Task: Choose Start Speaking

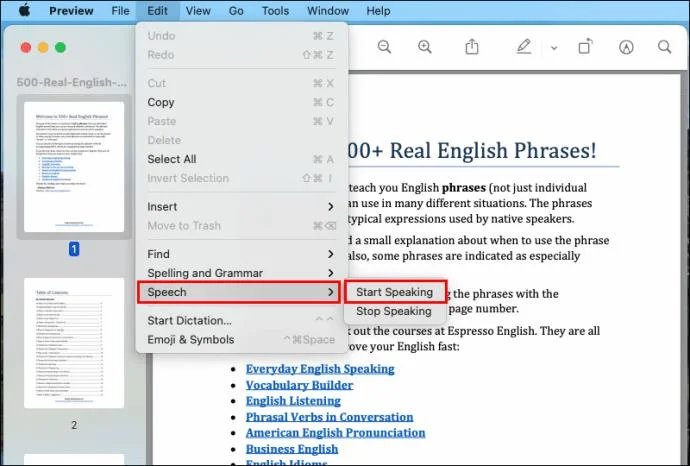Action: pyautogui.click(x=395, y=292)
